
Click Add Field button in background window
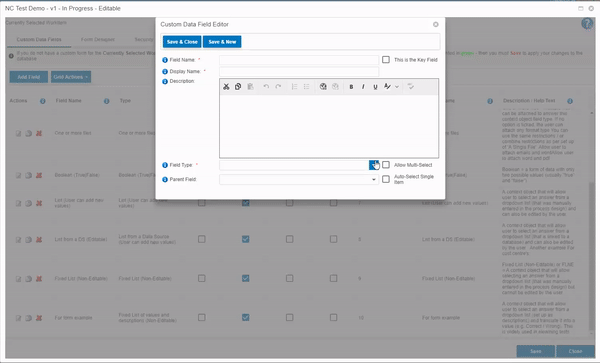click(x=29, y=77)
